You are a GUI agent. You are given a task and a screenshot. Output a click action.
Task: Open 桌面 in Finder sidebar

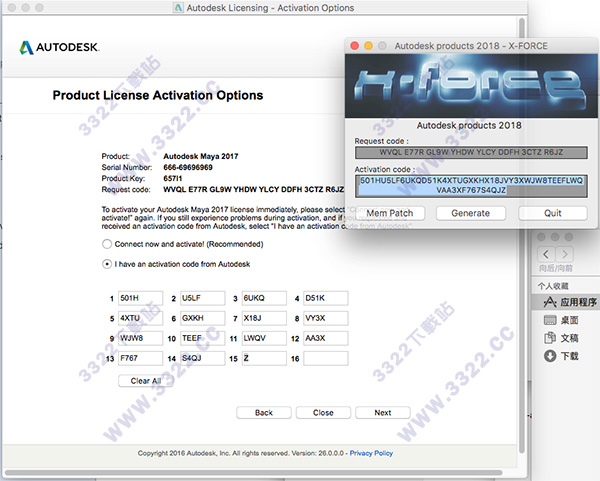click(x=561, y=320)
